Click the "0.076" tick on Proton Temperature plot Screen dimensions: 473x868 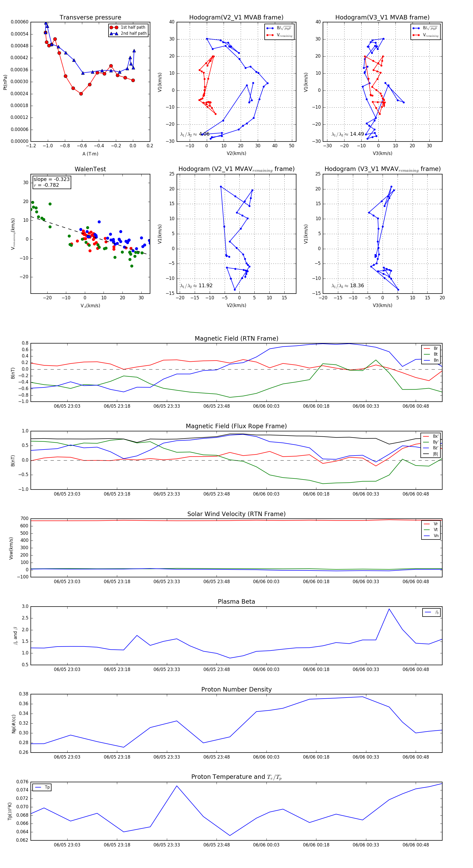click(23, 782)
